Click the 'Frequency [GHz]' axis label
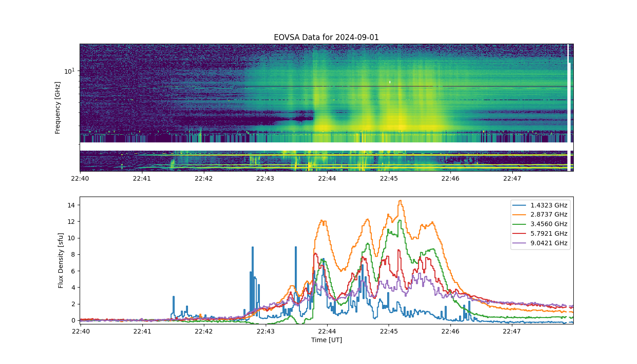The width and height of the screenshot is (637, 364). tap(58, 108)
